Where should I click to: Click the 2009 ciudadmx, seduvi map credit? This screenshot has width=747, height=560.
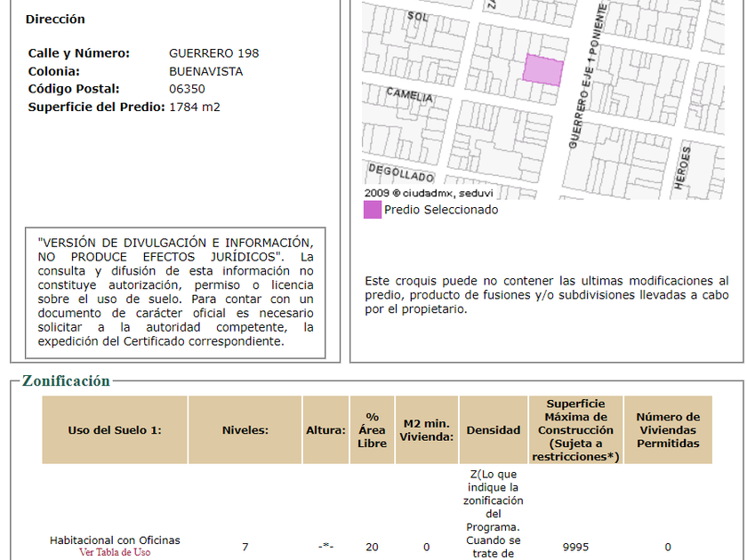(429, 194)
